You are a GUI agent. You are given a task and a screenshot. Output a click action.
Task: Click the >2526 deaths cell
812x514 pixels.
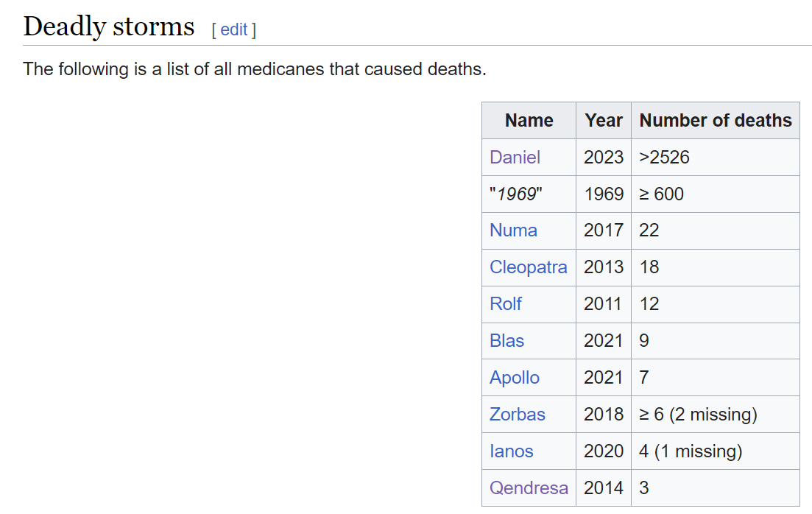click(x=664, y=157)
